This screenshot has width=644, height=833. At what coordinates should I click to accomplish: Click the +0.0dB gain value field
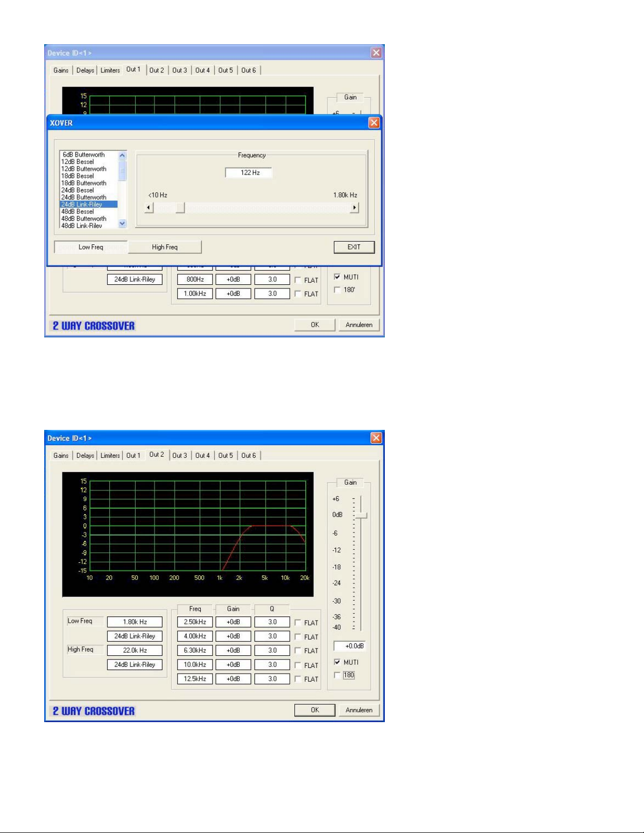[x=350, y=646]
